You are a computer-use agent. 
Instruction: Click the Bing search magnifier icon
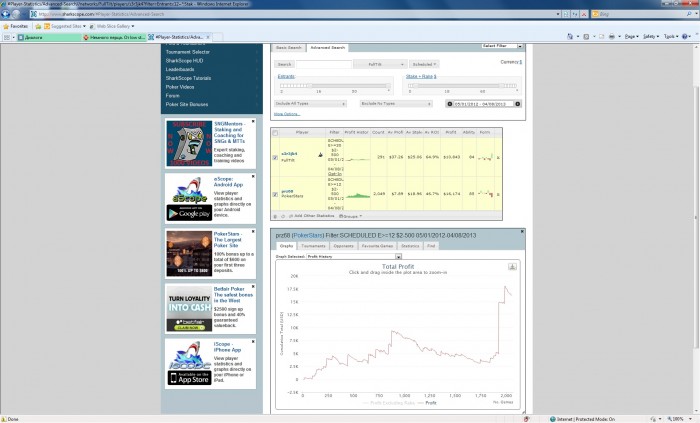click(689, 14)
